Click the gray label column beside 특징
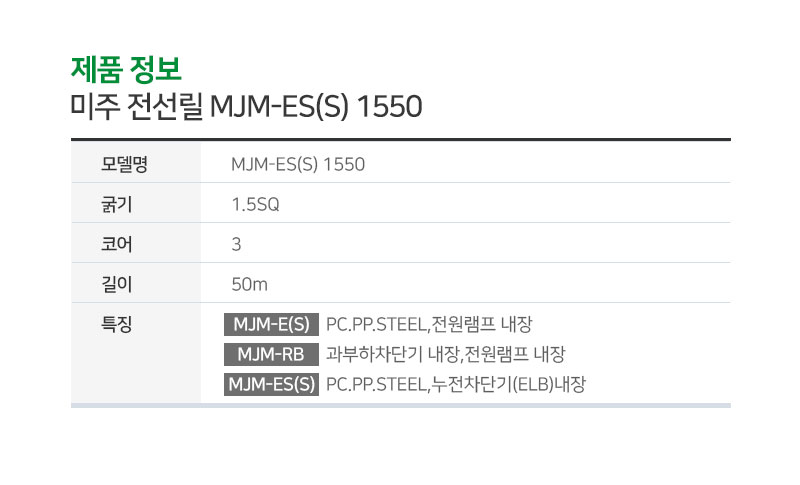Image resolution: width=800 pixels, height=485 pixels. 136,353
